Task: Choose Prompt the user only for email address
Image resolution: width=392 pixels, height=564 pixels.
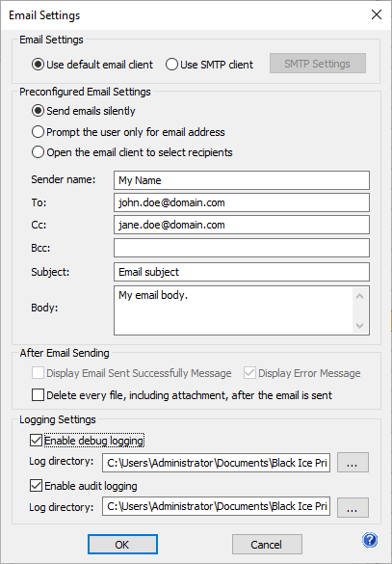Action: point(128,132)
